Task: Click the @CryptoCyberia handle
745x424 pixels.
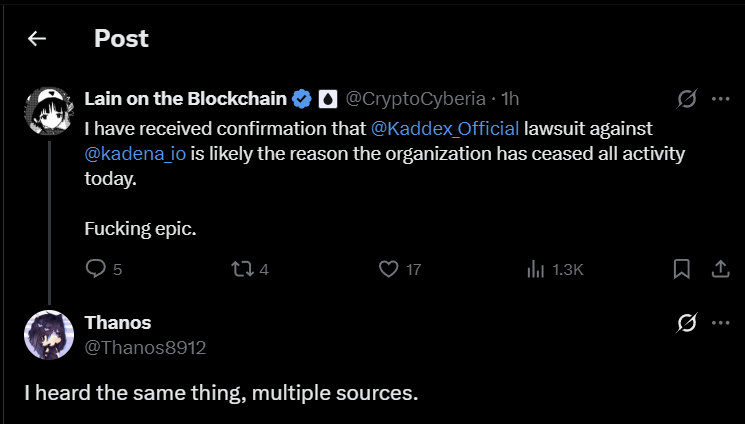Action: 415,98
